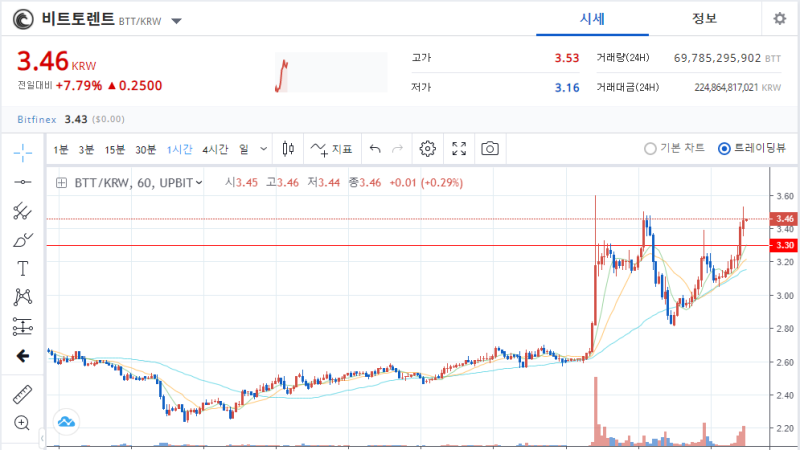
Task: Expand the chart legend plus box
Action: (61, 183)
